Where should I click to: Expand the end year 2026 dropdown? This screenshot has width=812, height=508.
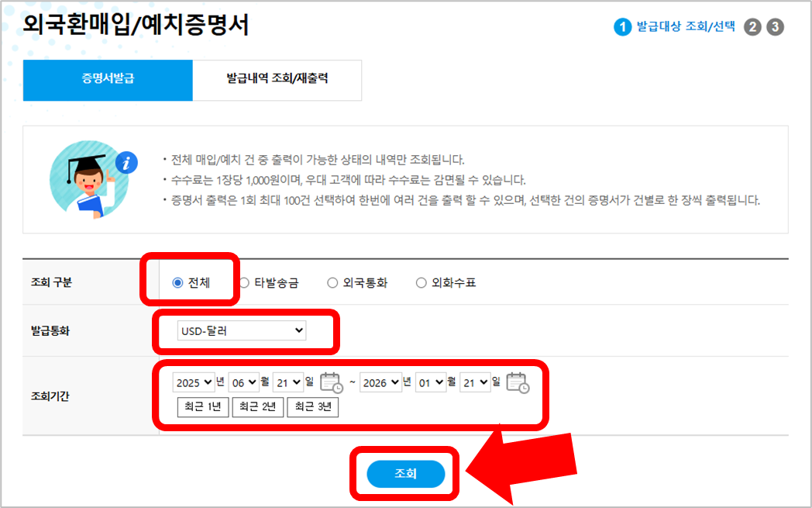tap(380, 382)
